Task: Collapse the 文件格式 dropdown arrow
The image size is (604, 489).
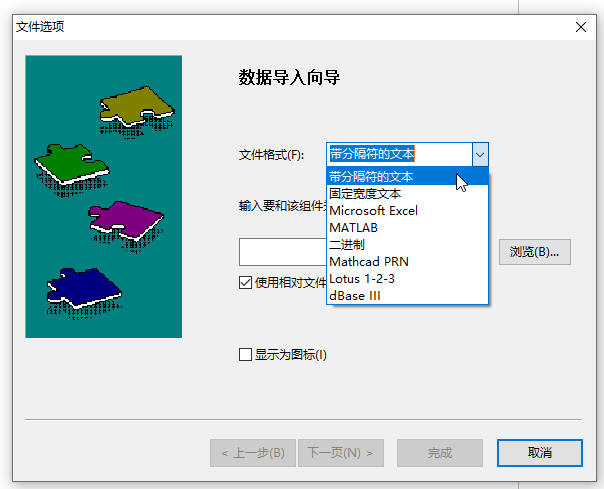Action: 480,154
